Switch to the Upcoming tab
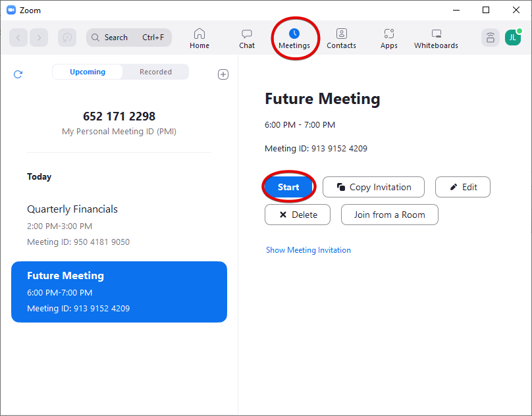This screenshot has height=416, width=532. click(x=88, y=72)
